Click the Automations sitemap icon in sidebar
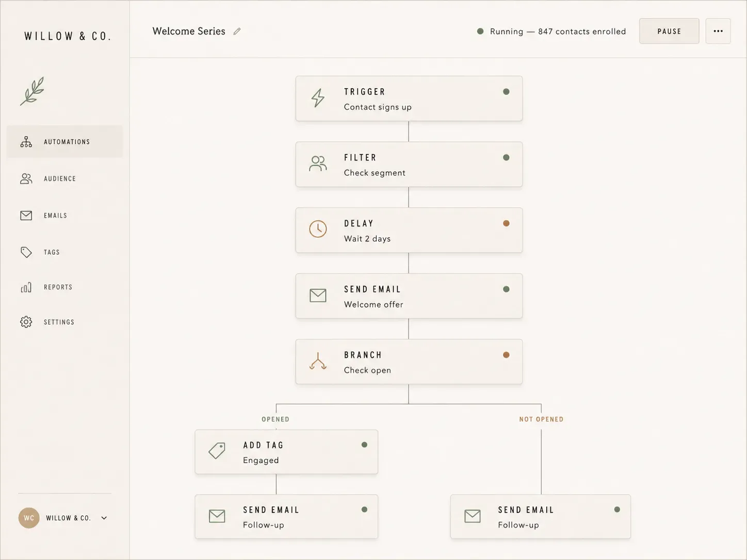 point(26,142)
